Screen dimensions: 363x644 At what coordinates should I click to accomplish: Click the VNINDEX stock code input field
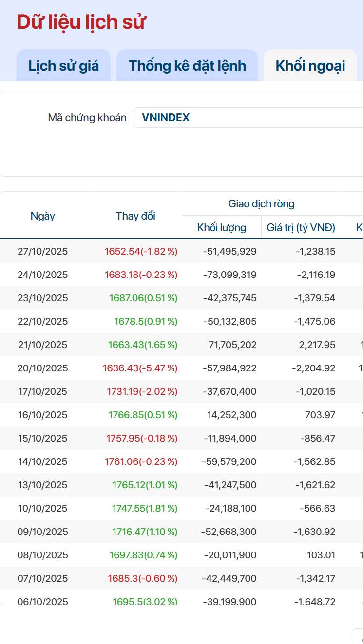[248, 117]
